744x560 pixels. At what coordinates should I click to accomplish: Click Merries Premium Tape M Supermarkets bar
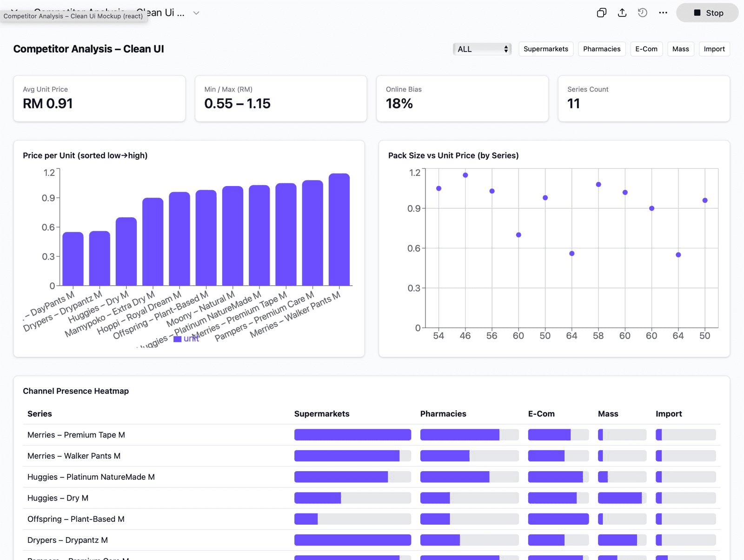352,435
